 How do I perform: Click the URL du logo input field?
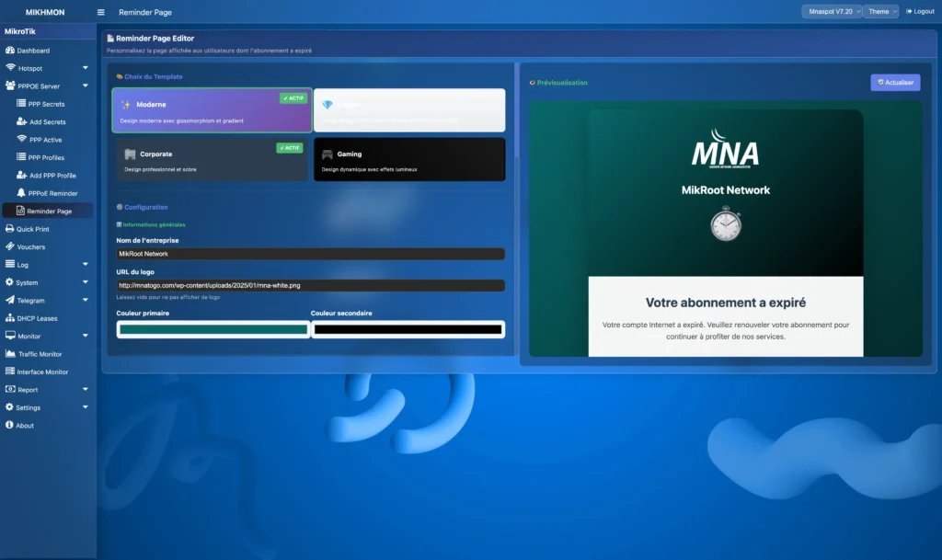310,285
